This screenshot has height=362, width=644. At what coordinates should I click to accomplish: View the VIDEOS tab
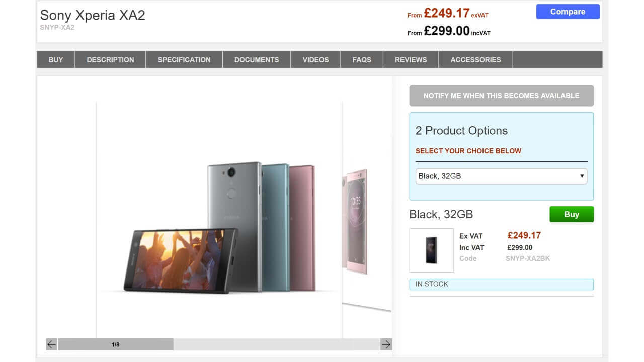click(x=315, y=59)
